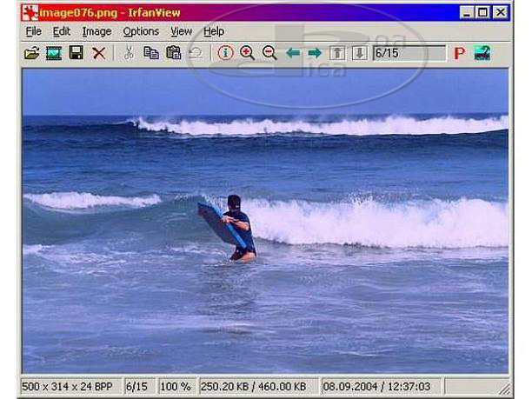This screenshot has height=399, width=532.
Task: Click the red P Properties icon
Action: pyautogui.click(x=459, y=53)
